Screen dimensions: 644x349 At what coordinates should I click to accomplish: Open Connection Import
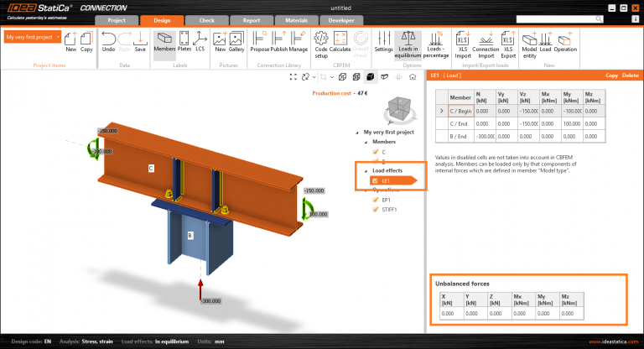click(486, 44)
